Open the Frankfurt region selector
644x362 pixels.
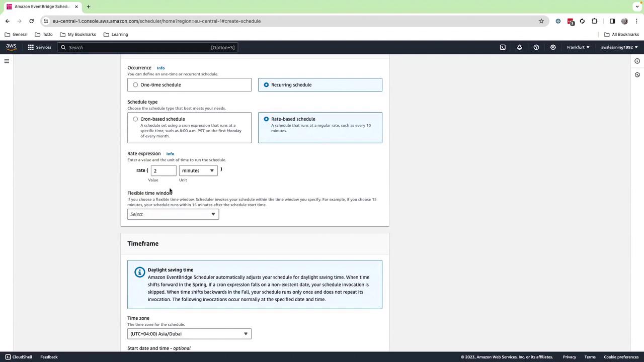pyautogui.click(x=578, y=47)
